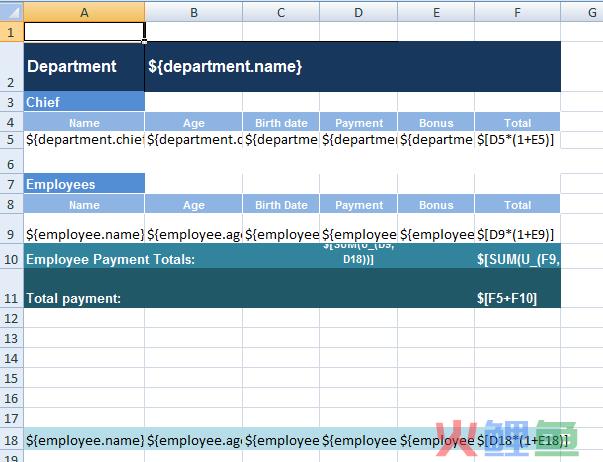Screen dimensions: 603x462
Task: Click the '$[D9*(1+E9)]' formula cell
Action: coord(518,228)
